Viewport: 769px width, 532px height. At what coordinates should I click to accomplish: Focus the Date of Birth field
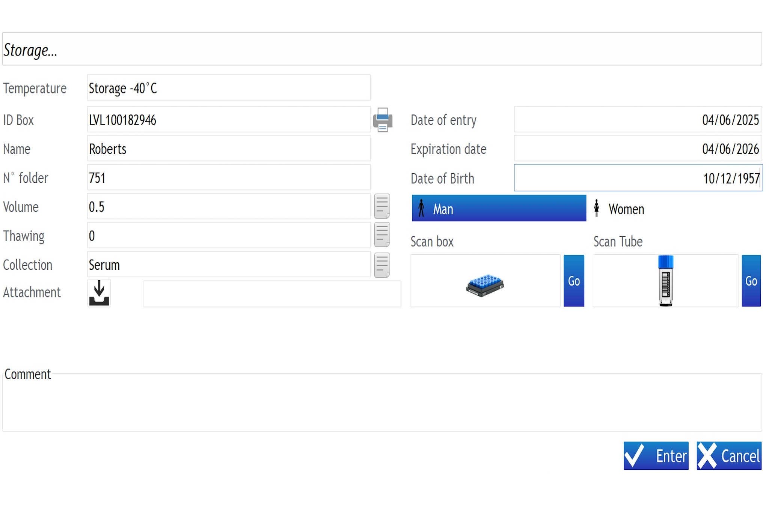click(638, 178)
